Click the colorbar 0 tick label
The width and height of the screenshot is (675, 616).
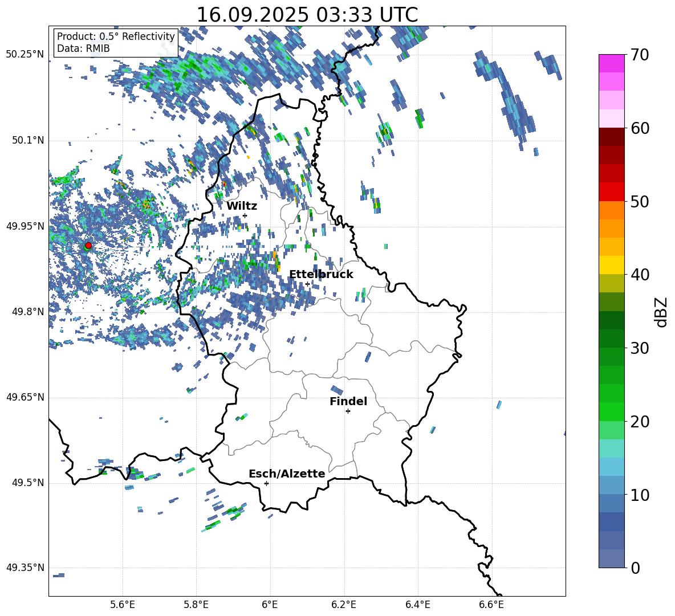click(635, 568)
